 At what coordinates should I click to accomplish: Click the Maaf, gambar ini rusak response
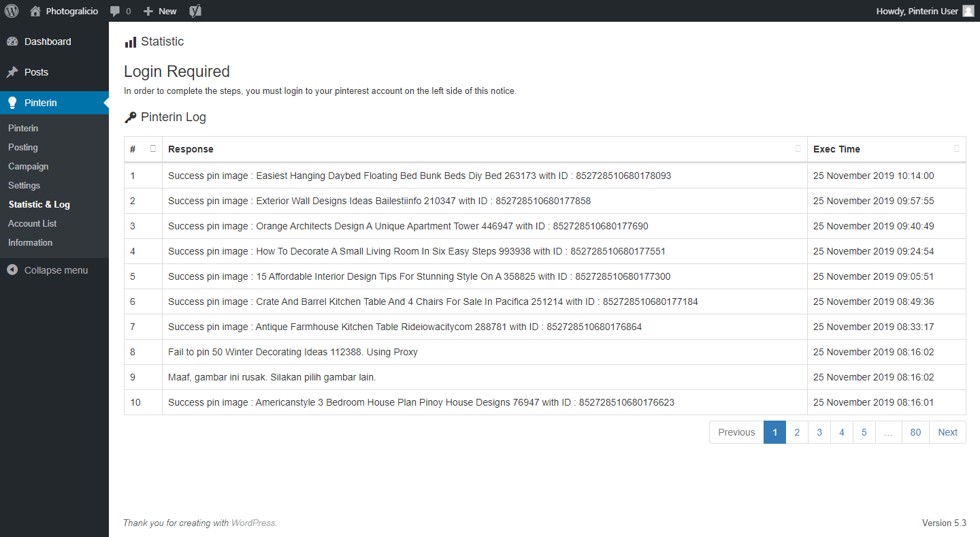272,377
